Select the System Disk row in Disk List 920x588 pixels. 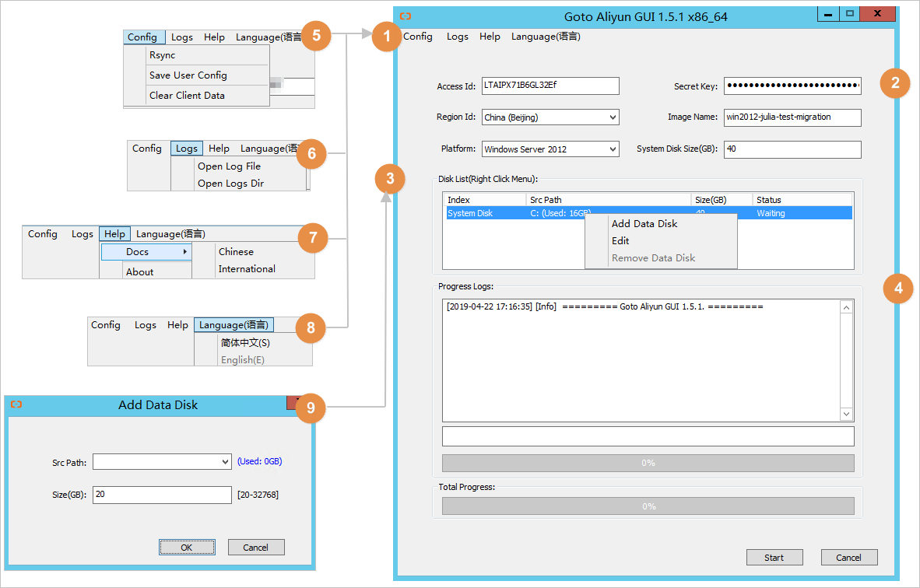[649, 213]
